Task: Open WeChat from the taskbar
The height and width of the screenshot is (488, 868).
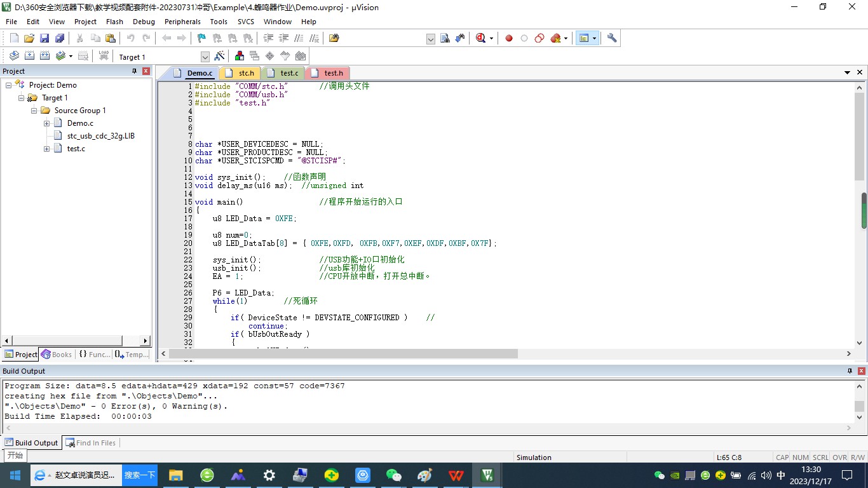Action: click(x=394, y=475)
